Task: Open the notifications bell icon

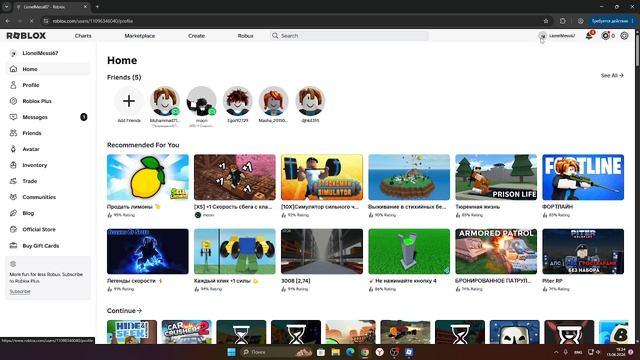Action: point(589,36)
